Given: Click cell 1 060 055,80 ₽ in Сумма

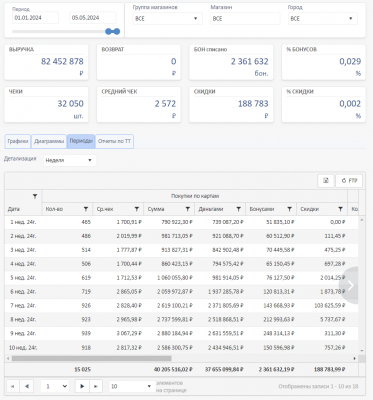Looking at the screenshot, I should tap(175, 278).
